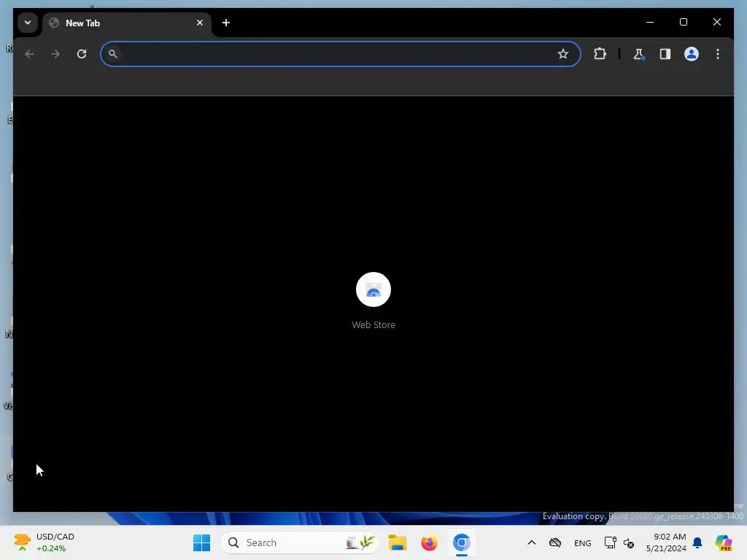
Task: Minimize the Chrome window
Action: (x=650, y=22)
